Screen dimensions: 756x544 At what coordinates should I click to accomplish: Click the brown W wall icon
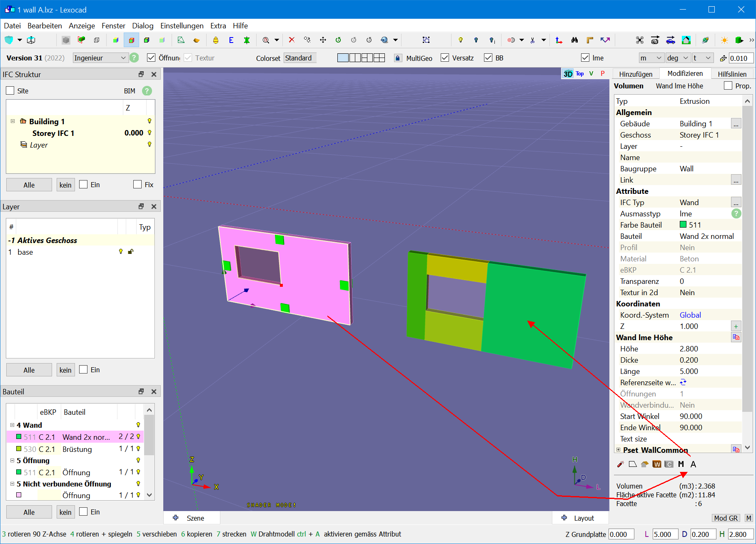click(657, 464)
